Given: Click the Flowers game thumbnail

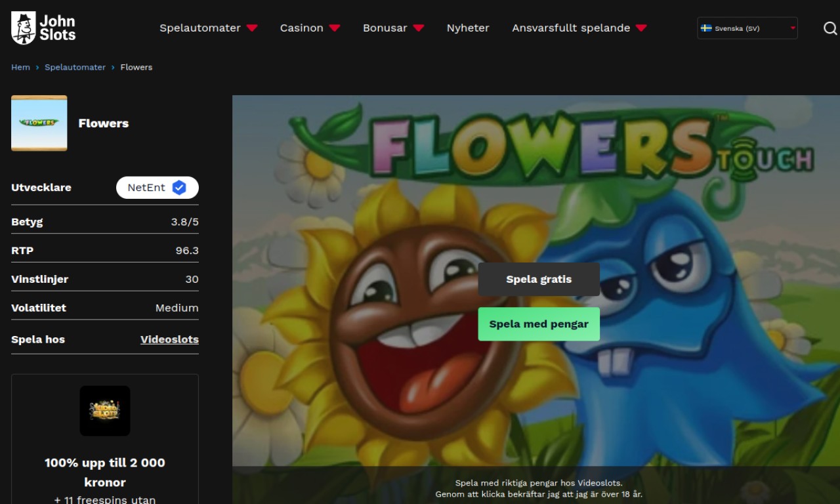Looking at the screenshot, I should (x=39, y=123).
